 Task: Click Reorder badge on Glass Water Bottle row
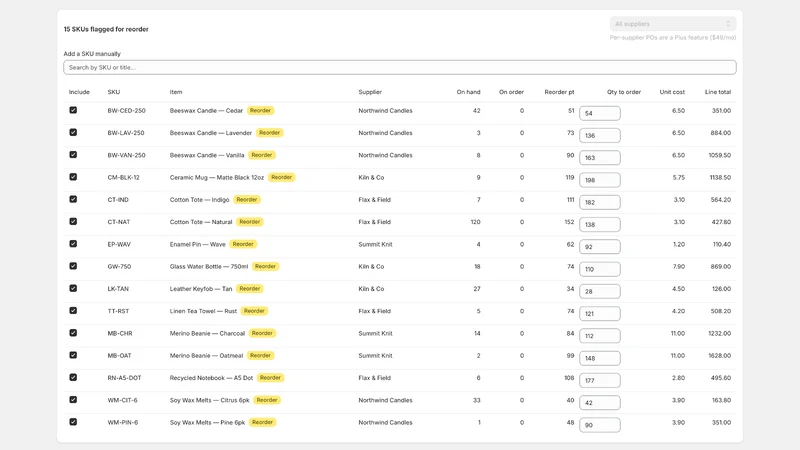[x=265, y=266]
